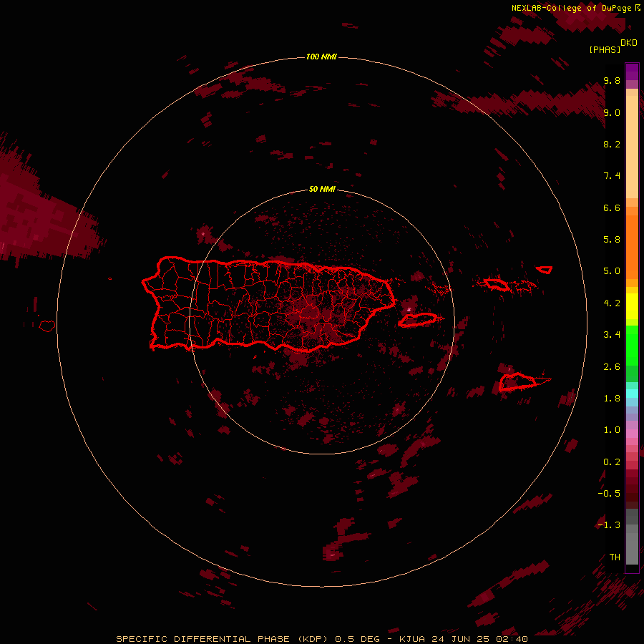The height and width of the screenshot is (644, 644).
Task: Click the 100 NMI range ring label
Action: point(321,57)
